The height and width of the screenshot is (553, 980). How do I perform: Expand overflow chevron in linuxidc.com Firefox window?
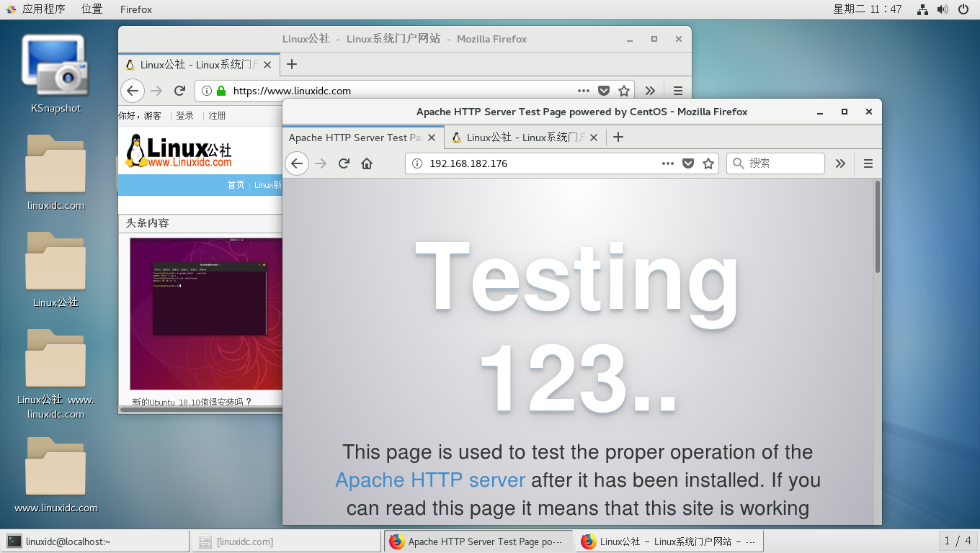click(650, 91)
